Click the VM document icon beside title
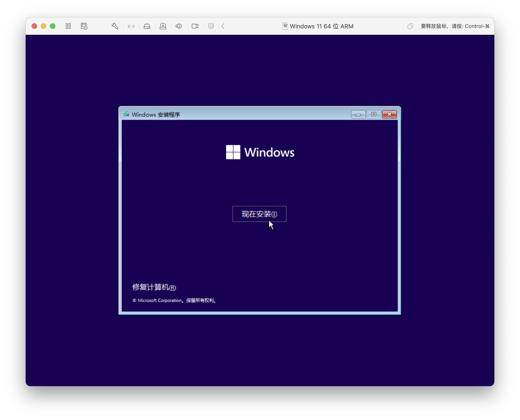 285,26
